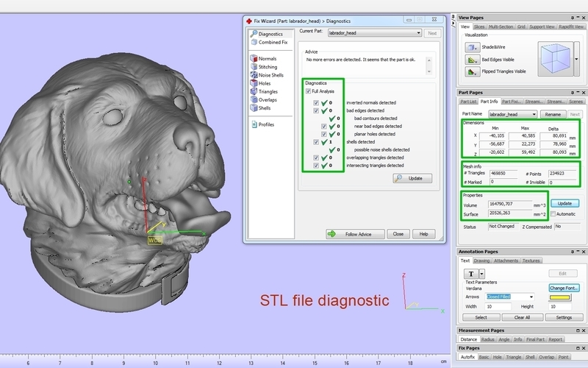Select Holes in the Fix Wizard list
The width and height of the screenshot is (588, 368).
(x=263, y=83)
